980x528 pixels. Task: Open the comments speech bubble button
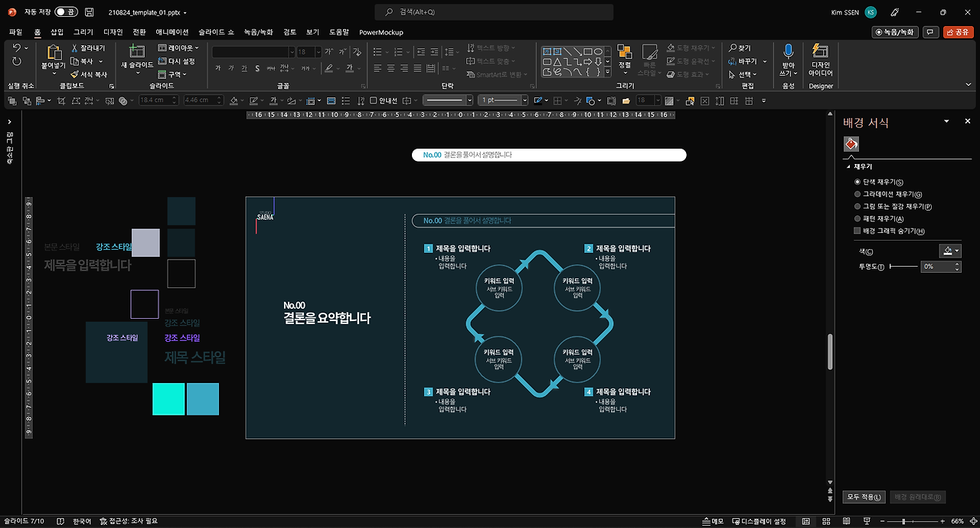[931, 32]
